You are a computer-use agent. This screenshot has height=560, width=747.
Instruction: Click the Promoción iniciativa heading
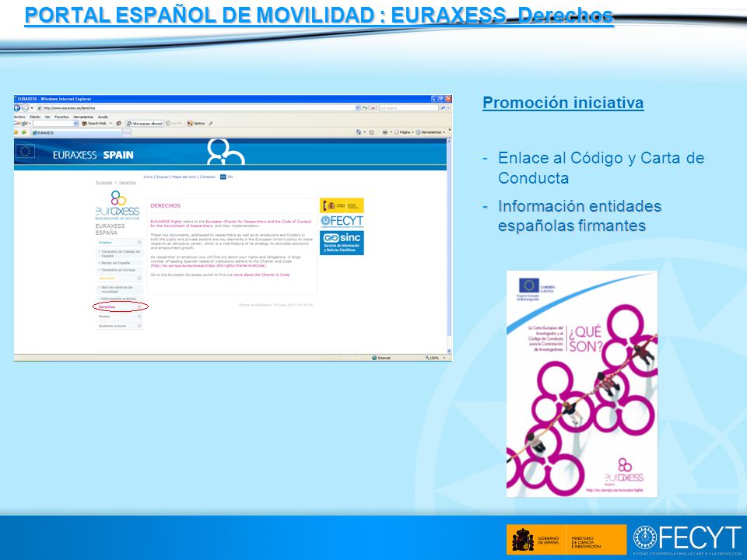[563, 103]
